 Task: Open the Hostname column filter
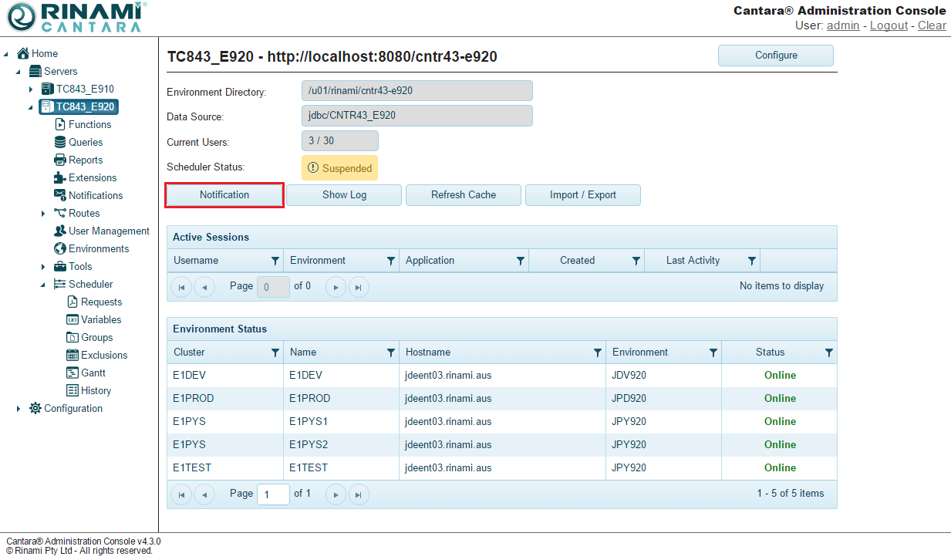tap(598, 353)
